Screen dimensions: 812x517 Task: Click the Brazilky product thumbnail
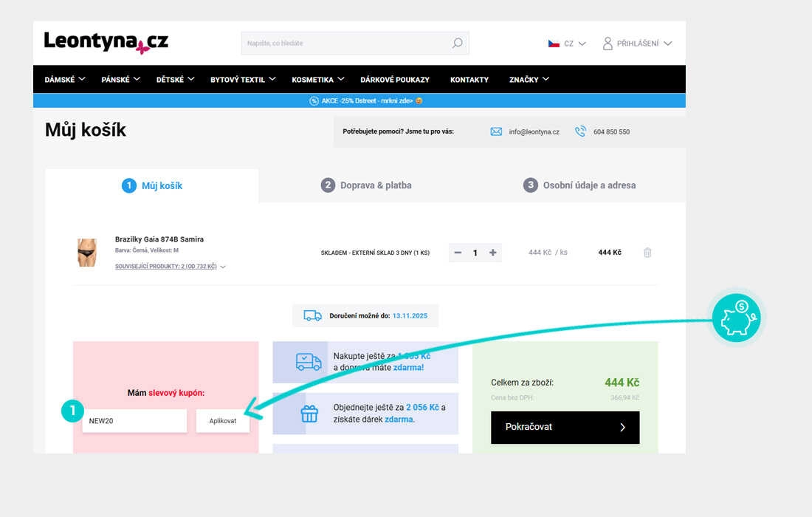[x=87, y=253]
